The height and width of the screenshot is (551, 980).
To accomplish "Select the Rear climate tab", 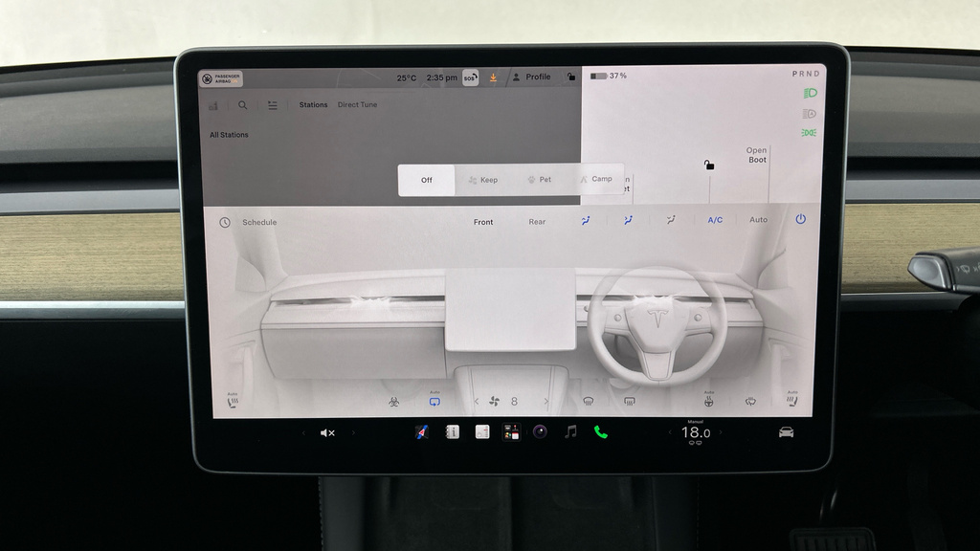I will tap(537, 222).
